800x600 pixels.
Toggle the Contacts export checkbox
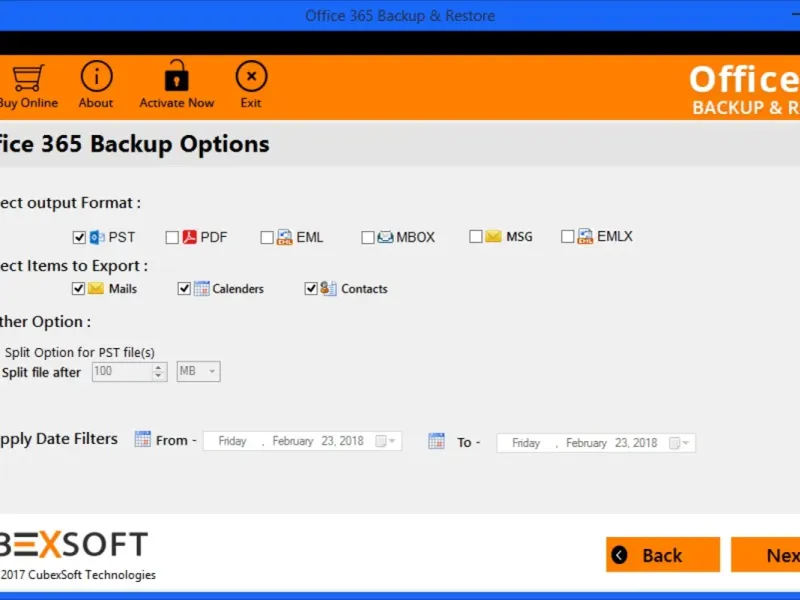pos(311,289)
